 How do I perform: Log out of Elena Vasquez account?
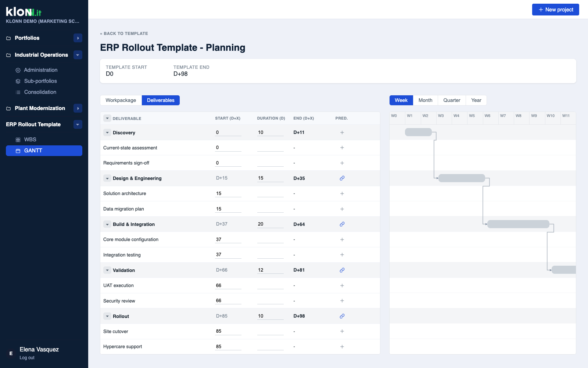[27, 358]
